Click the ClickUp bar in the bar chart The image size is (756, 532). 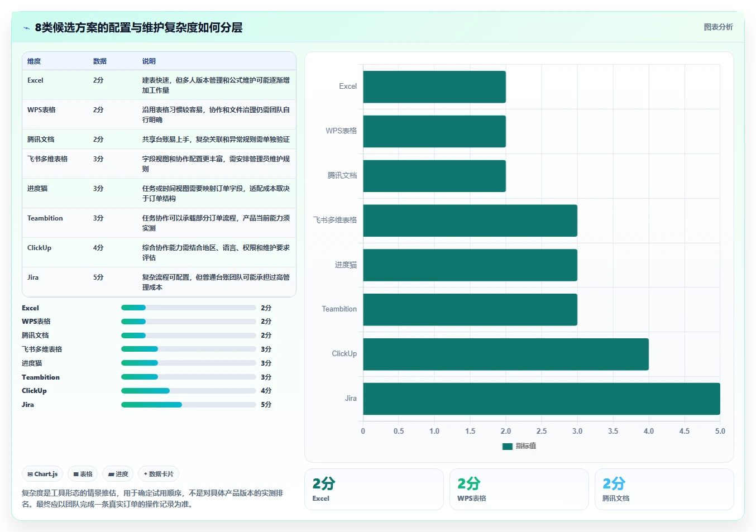tap(506, 354)
